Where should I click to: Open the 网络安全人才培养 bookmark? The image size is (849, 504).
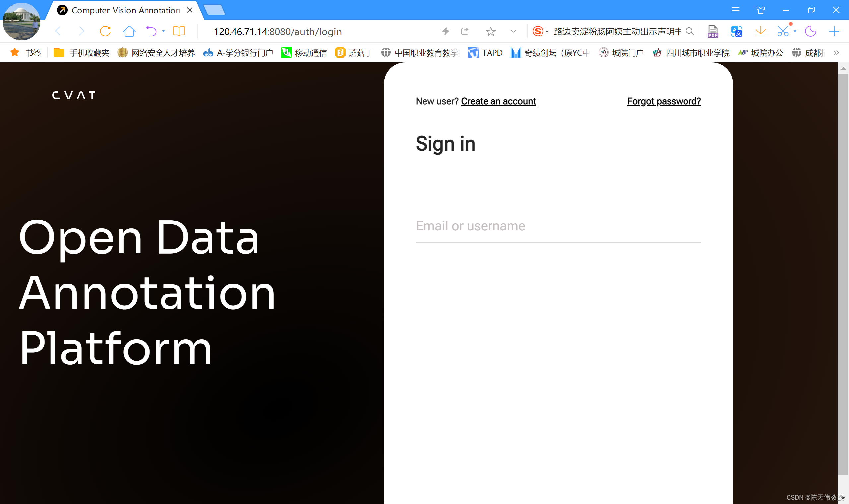pos(156,53)
